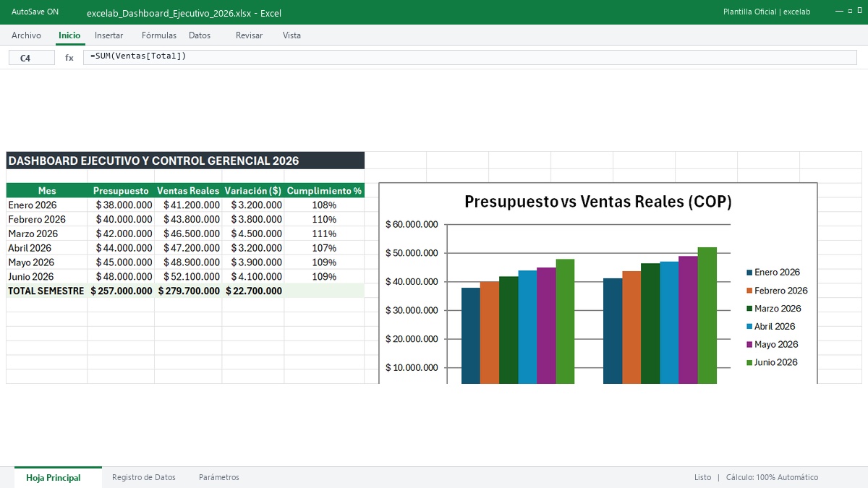Image resolution: width=868 pixels, height=488 pixels.
Task: Select the $257.000.000 total budget cell
Action: [121, 291]
